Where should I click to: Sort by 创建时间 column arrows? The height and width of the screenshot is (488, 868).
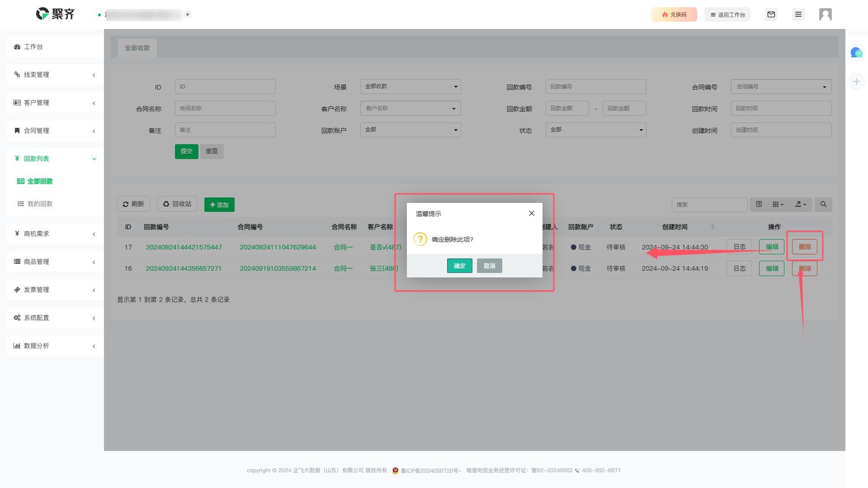click(713, 227)
